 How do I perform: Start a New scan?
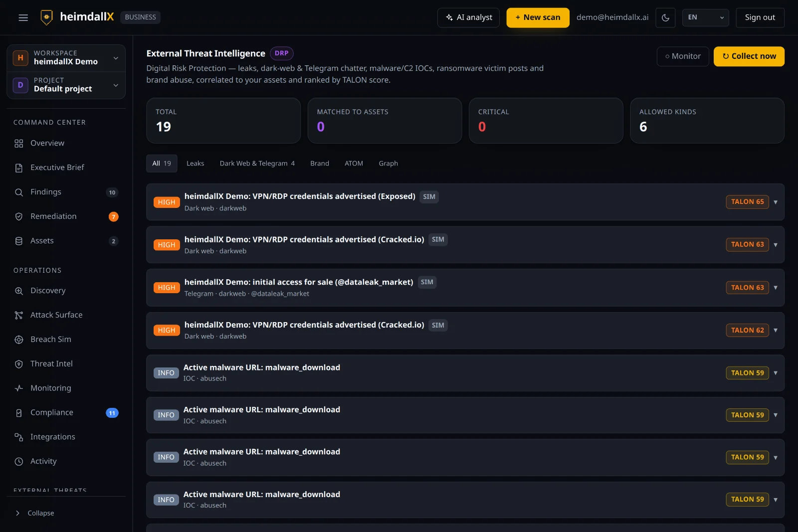538,17
